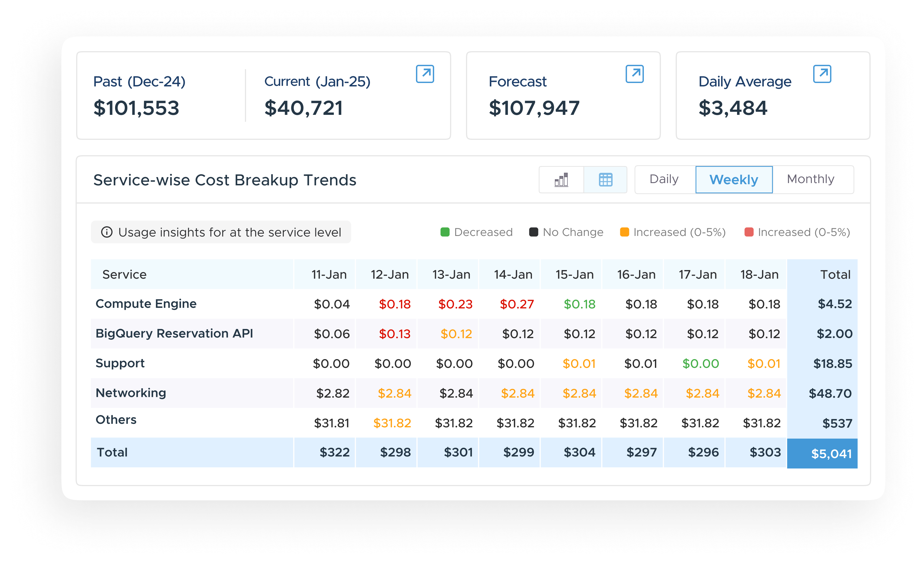
Task: Open expand icon on Forecast card
Action: point(634,74)
